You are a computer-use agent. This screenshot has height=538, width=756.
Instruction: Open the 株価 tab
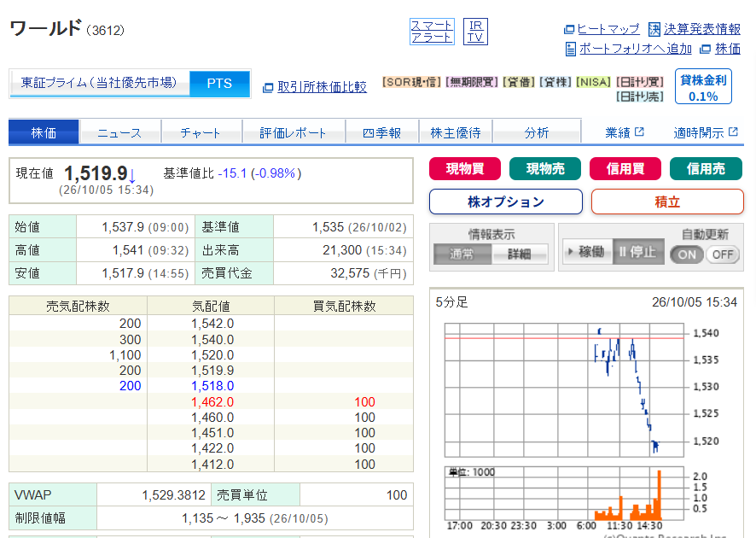(44, 132)
